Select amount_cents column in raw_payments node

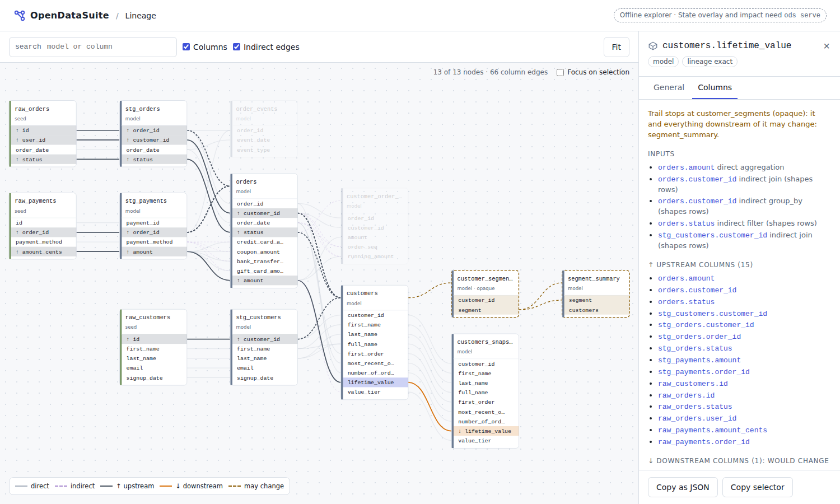[x=44, y=252]
